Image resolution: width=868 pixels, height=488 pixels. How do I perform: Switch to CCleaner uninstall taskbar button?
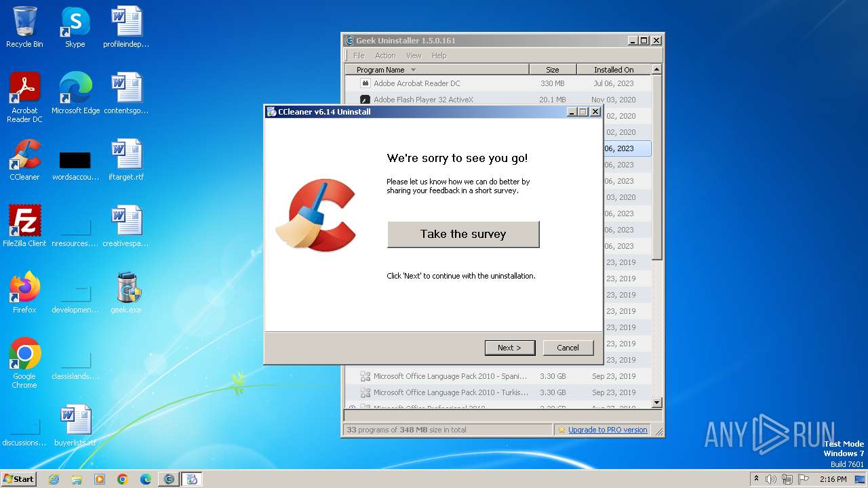click(x=192, y=479)
